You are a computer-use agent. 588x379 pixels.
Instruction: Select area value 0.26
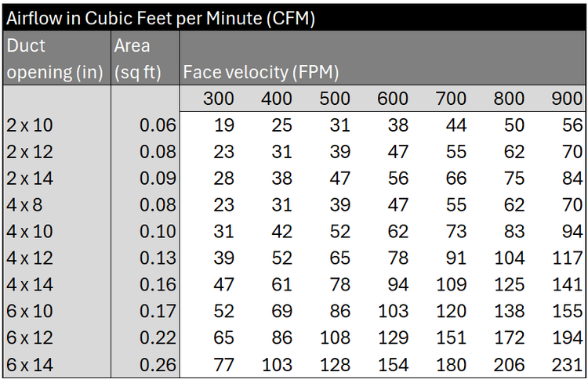tap(158, 365)
